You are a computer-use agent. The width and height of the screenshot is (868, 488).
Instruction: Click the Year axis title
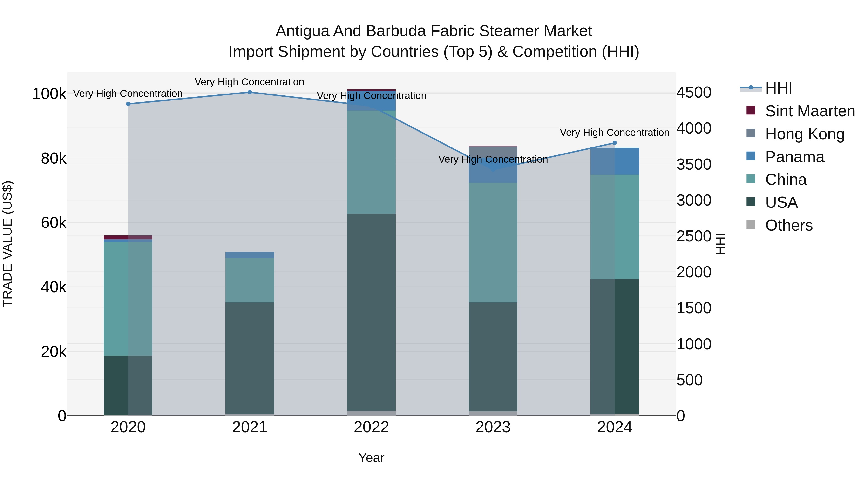[371, 458]
